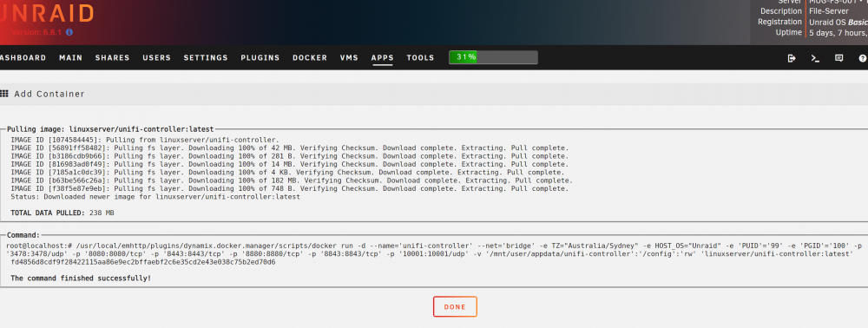868x328 pixels.
Task: Click the 'Status: Downloaded newer image' line
Action: 155,196
